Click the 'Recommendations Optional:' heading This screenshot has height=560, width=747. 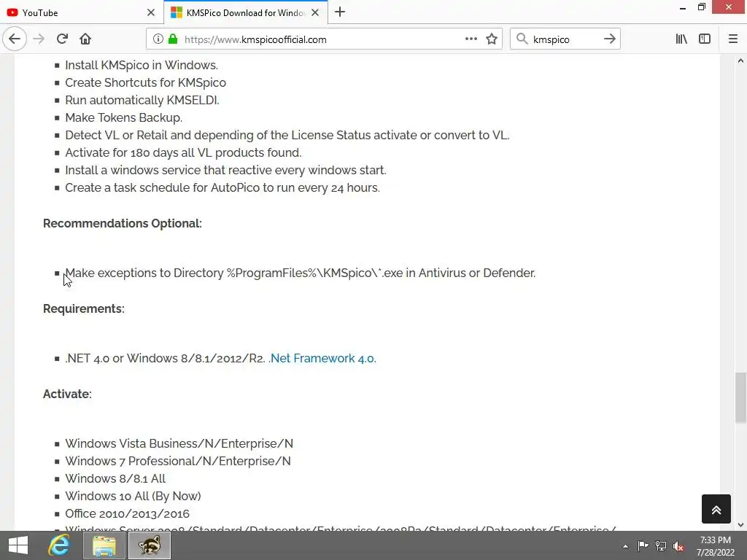(x=123, y=223)
